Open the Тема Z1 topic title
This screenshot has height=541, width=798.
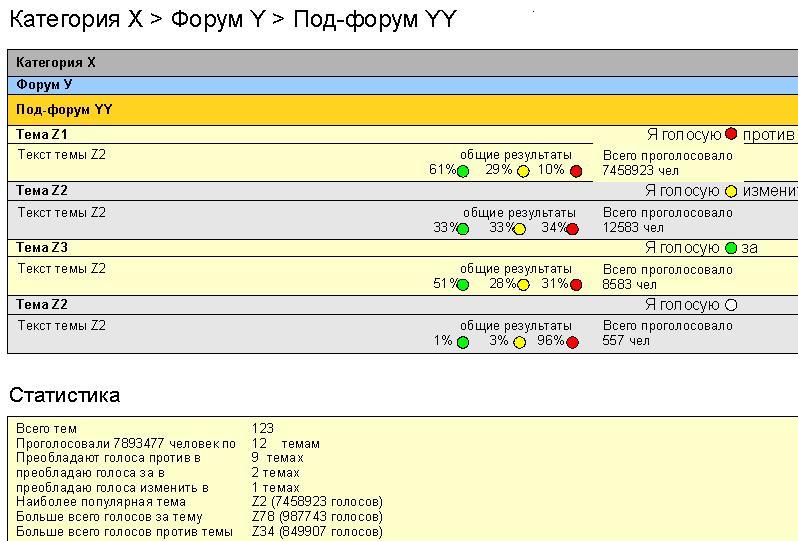pyautogui.click(x=42, y=134)
